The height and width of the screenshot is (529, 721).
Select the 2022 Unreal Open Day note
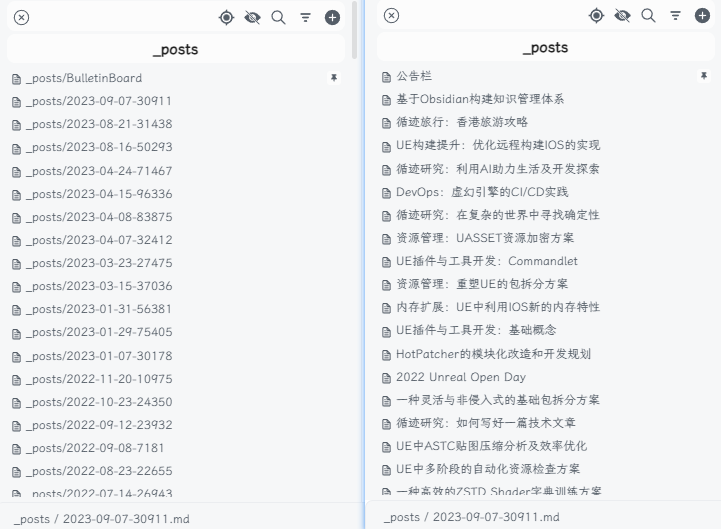460,377
